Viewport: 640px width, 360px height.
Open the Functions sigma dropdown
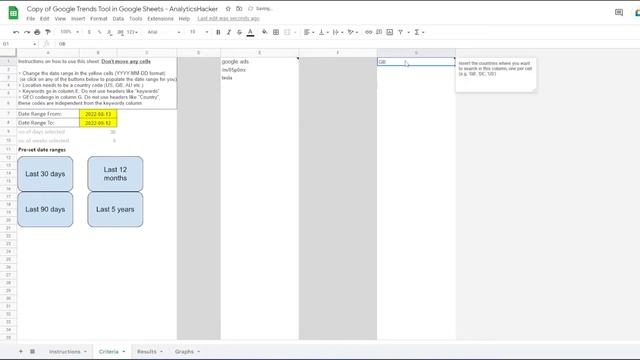[419, 32]
